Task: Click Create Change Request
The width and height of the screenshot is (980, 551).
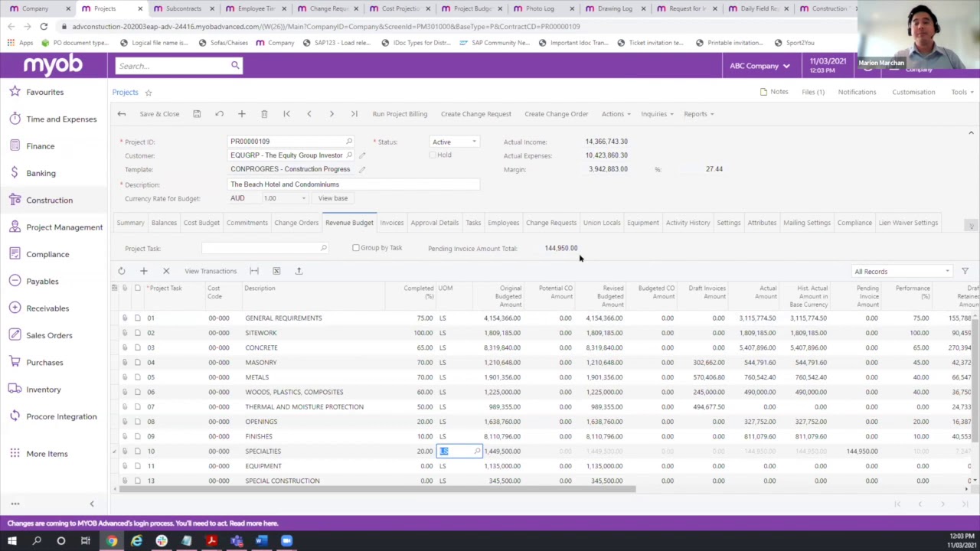Action: click(475, 114)
